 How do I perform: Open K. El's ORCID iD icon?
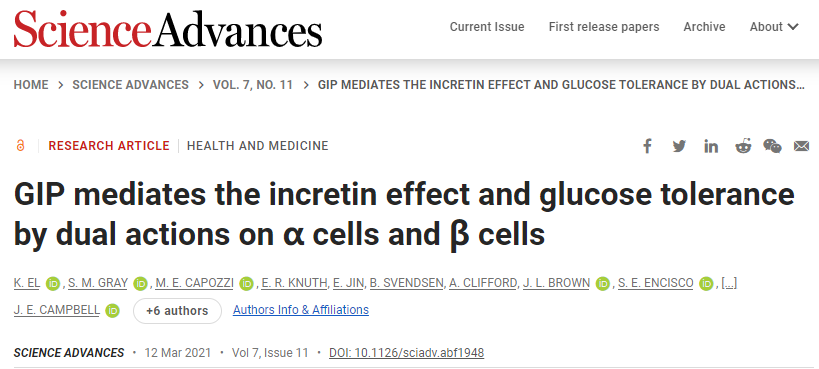coord(53,284)
